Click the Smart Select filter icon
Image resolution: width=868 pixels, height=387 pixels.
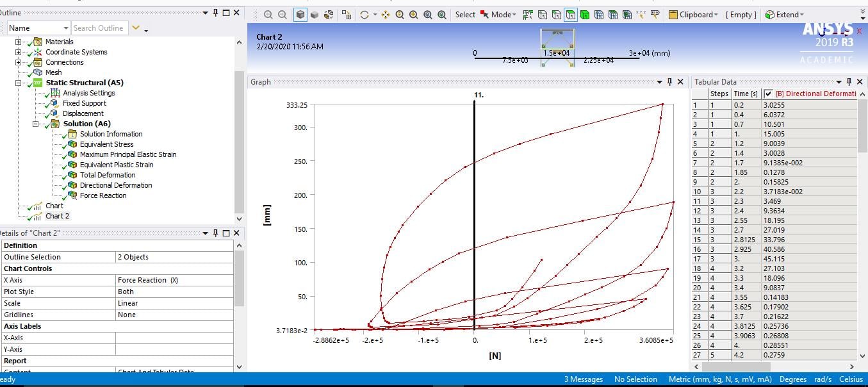[528, 14]
